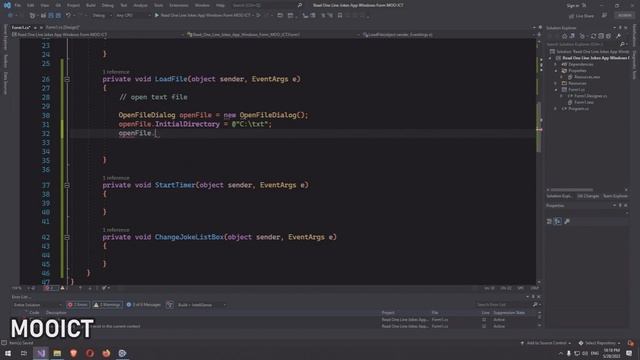Open the Live Share icon
The image size is (640, 360).
coord(571,16)
